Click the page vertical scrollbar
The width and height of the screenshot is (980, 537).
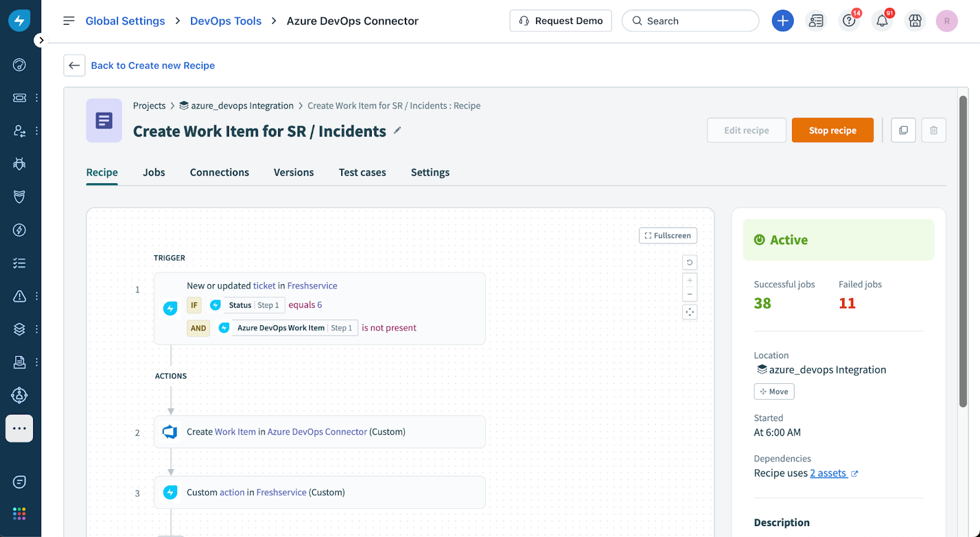tap(963, 251)
